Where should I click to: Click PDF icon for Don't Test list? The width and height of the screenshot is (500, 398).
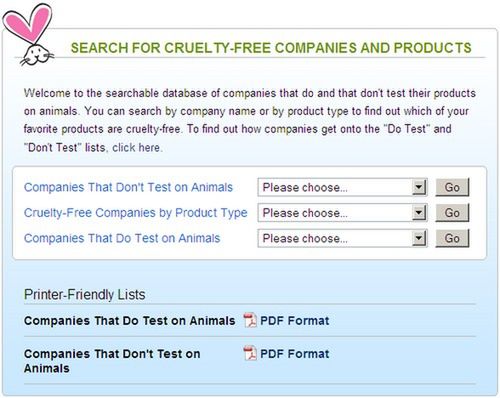coord(250,353)
